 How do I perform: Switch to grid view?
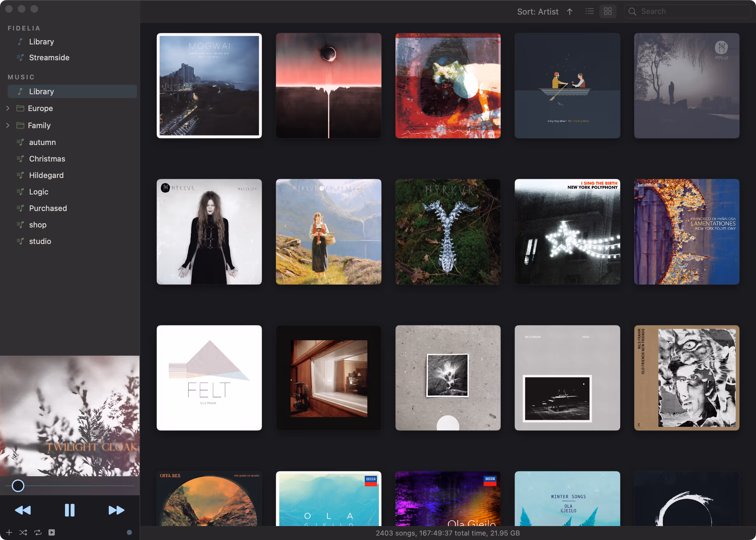[x=608, y=11]
